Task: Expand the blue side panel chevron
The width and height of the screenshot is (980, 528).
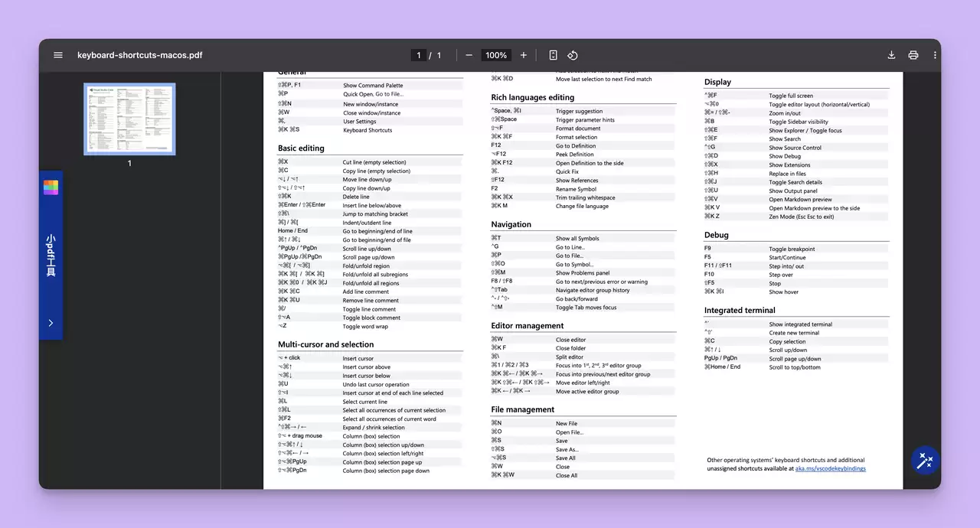Action: [51, 323]
